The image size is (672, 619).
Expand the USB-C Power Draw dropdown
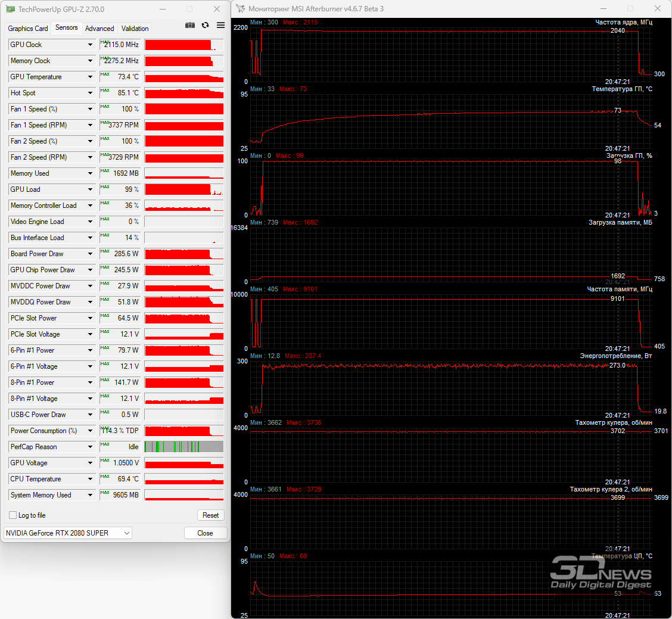90,415
